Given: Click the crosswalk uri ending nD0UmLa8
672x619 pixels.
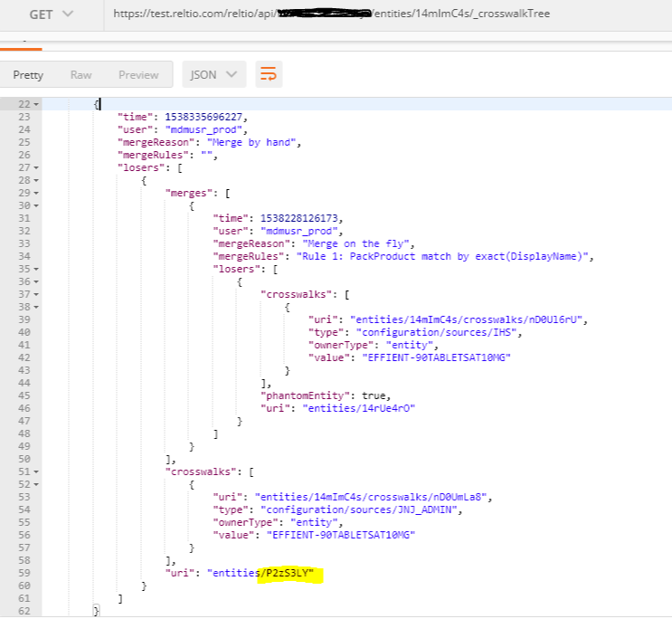Looking at the screenshot, I should tap(371, 497).
